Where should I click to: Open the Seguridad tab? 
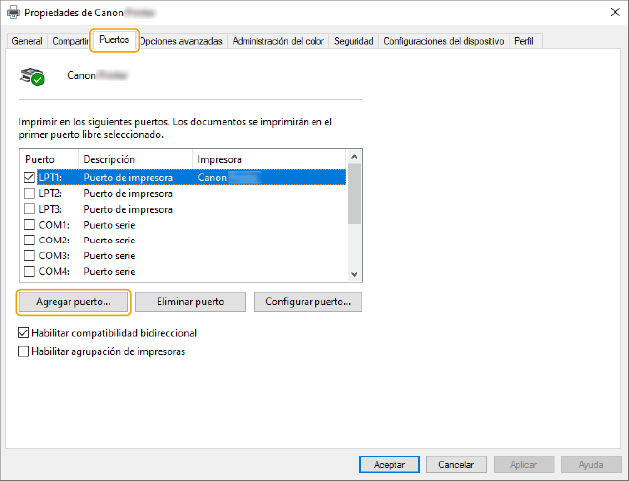[354, 41]
